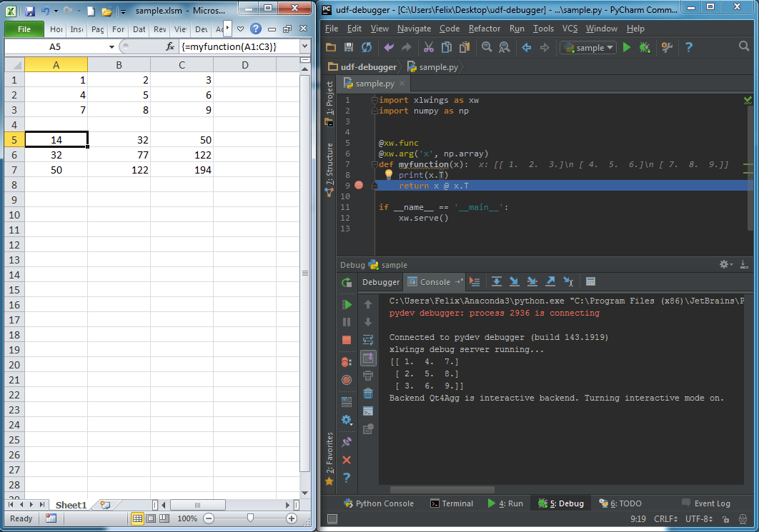Viewport: 759px width, 532px height.
Task: Collapse myfunction code fold marker
Action: pyautogui.click(x=374, y=164)
